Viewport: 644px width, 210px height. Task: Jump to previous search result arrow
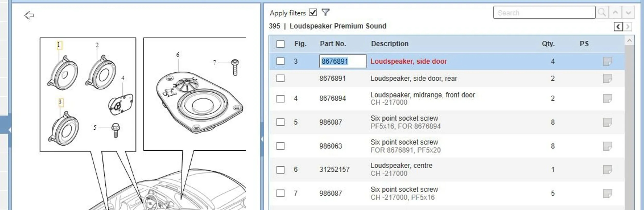[615, 12]
